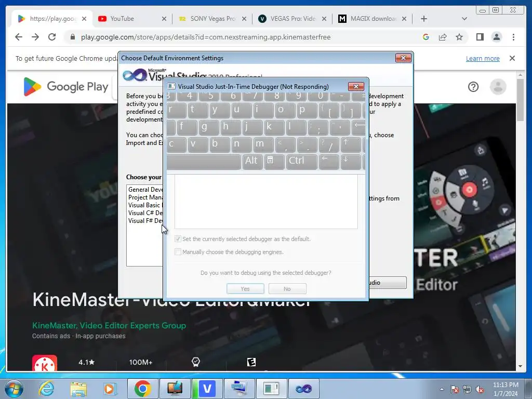Open Windows Explorer folder from taskbar
Screen dimensions: 532x399
[78, 389]
